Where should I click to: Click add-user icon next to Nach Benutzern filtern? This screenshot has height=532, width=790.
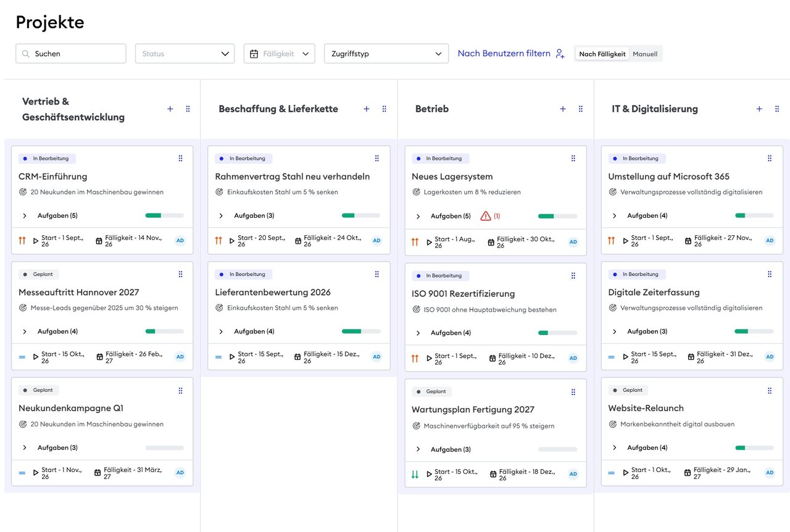click(560, 54)
